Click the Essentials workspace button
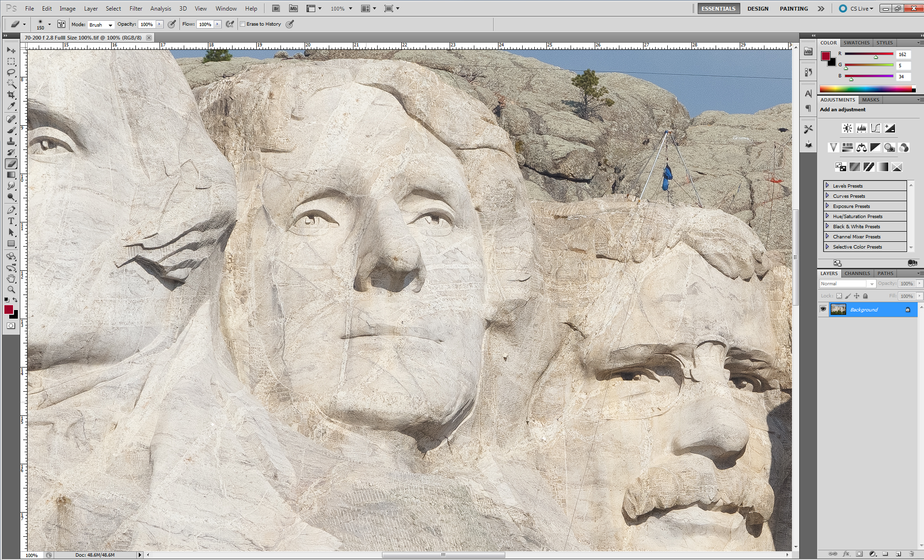The height and width of the screenshot is (560, 924). tap(719, 8)
